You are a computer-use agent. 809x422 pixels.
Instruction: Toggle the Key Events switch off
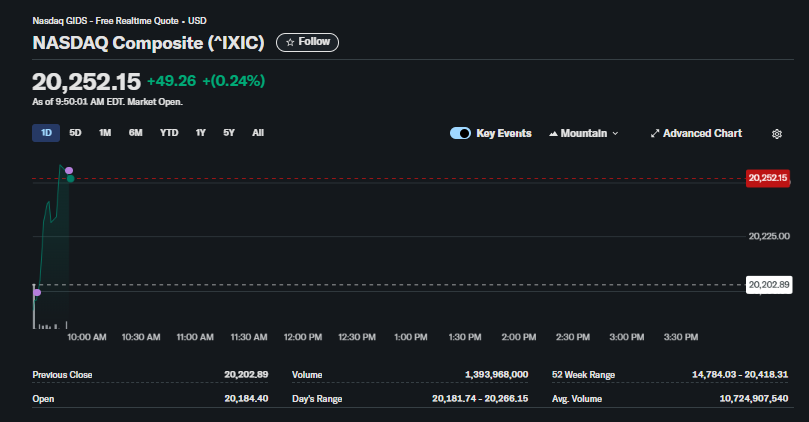coord(460,133)
